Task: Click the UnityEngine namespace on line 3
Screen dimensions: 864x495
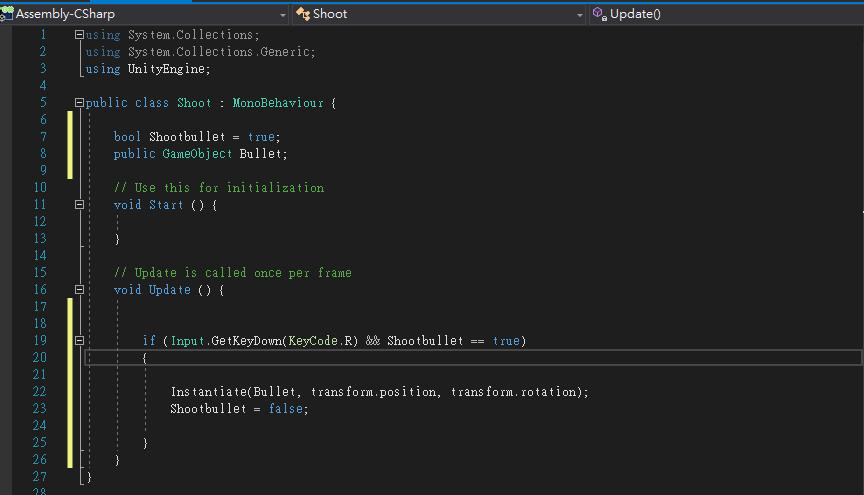Action: tap(166, 69)
